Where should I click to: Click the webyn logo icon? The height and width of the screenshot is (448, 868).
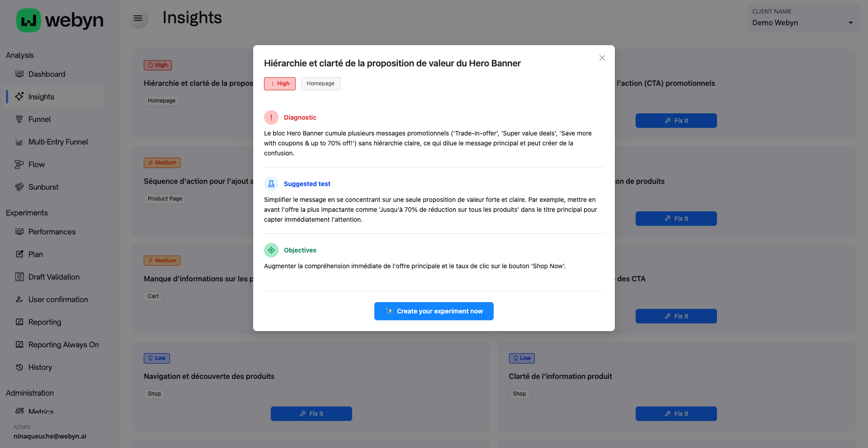click(28, 20)
